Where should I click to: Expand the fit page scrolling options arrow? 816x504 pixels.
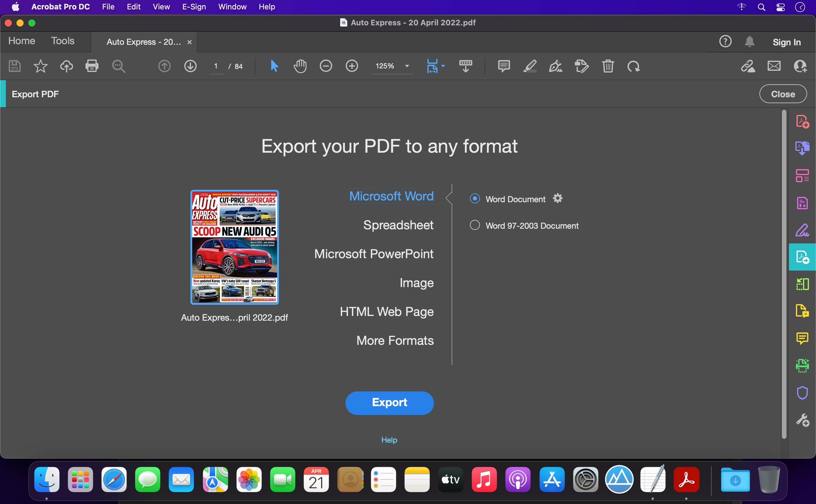coord(443,66)
